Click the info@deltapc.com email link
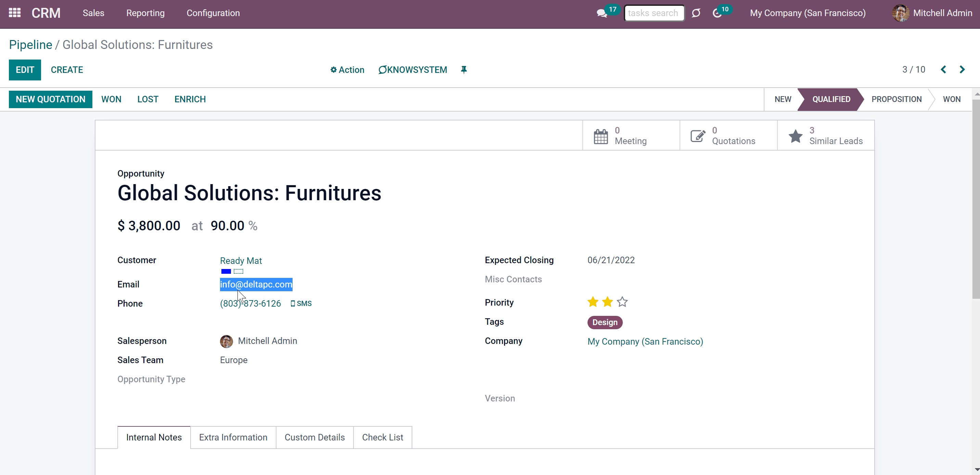Image resolution: width=980 pixels, height=475 pixels. coord(256,284)
